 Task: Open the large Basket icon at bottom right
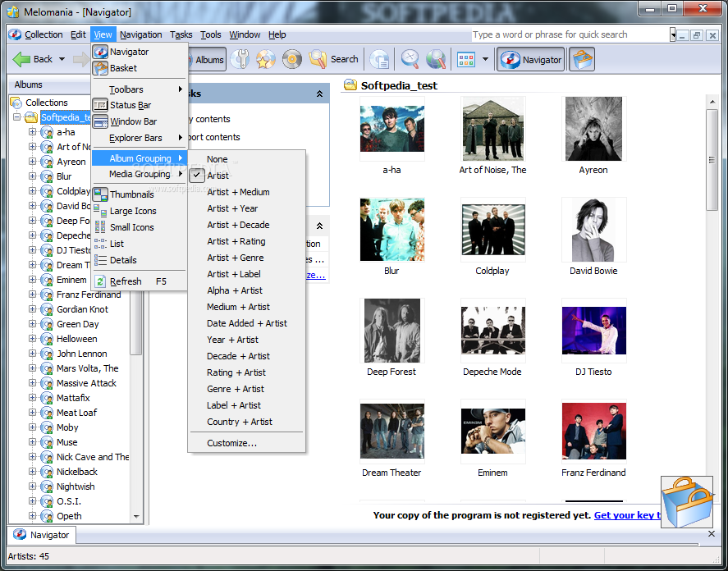(686, 502)
